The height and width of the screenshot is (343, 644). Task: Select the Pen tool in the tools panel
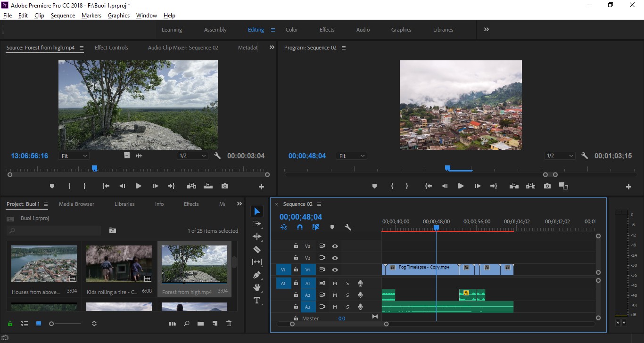pos(257,275)
